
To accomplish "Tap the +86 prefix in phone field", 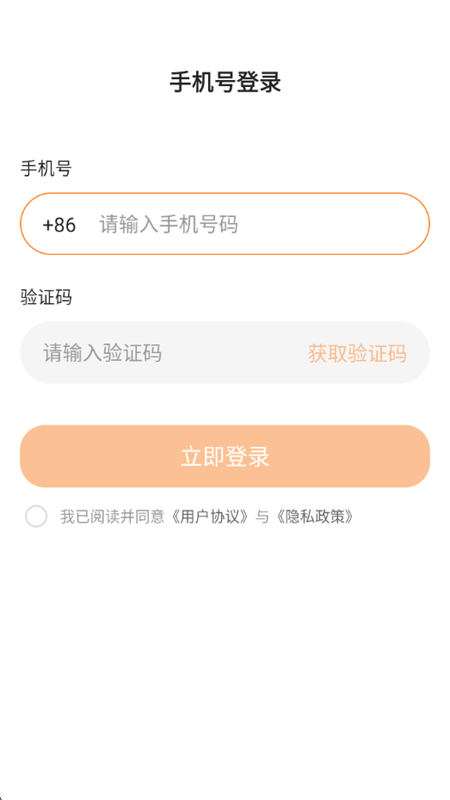I will point(59,225).
